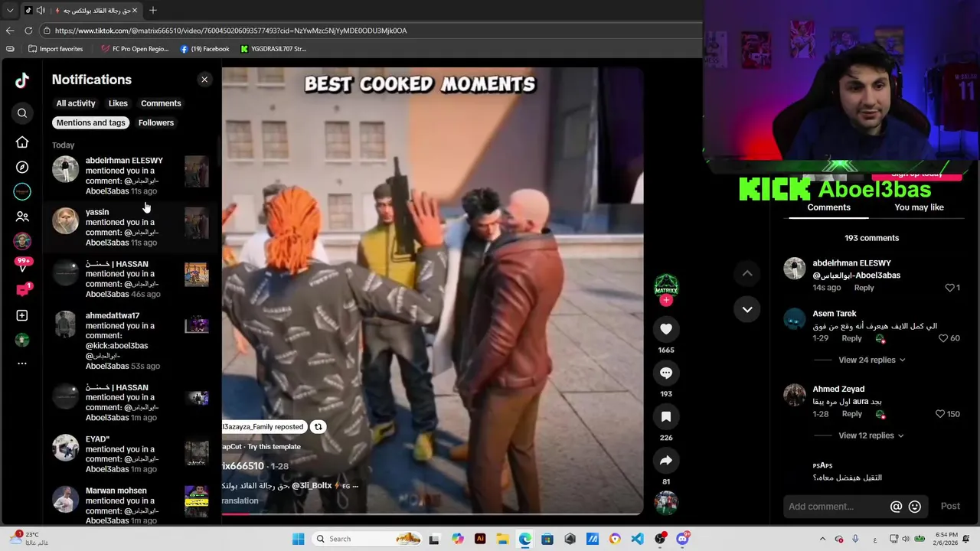Open Adobe Illustrator from the taskbar
Image resolution: width=980 pixels, height=551 pixels.
coord(480,539)
